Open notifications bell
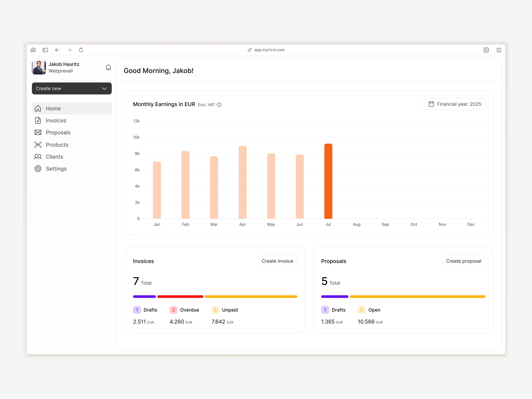532x399 pixels. (108, 68)
